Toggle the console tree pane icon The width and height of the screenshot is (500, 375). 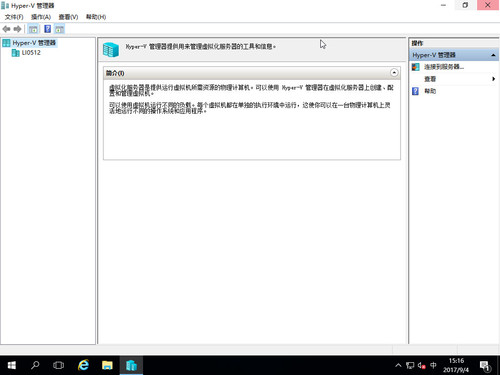[33, 29]
